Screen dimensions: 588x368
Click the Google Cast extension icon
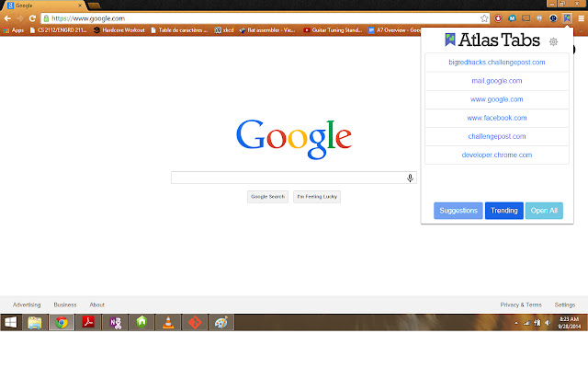[526, 18]
